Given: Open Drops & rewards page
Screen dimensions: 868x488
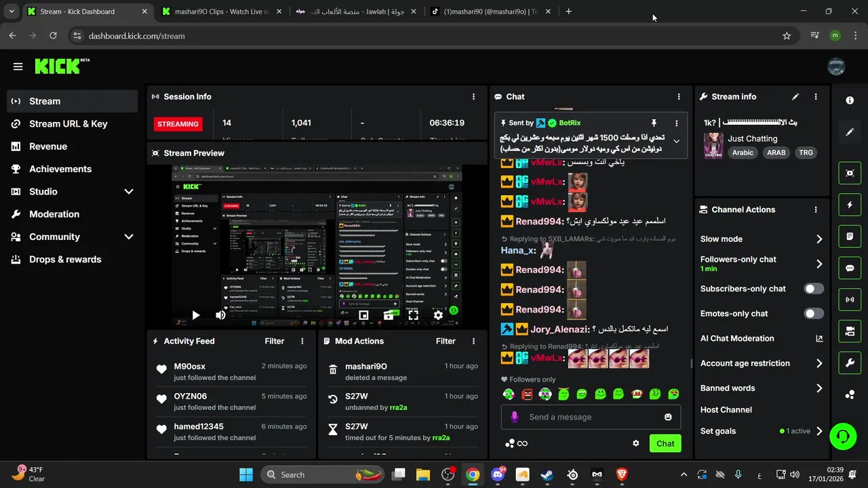Looking at the screenshot, I should [73, 260].
